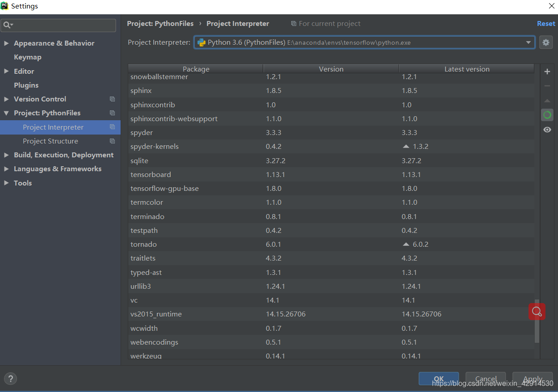Expand Languages & Frameworks section

[6, 169]
